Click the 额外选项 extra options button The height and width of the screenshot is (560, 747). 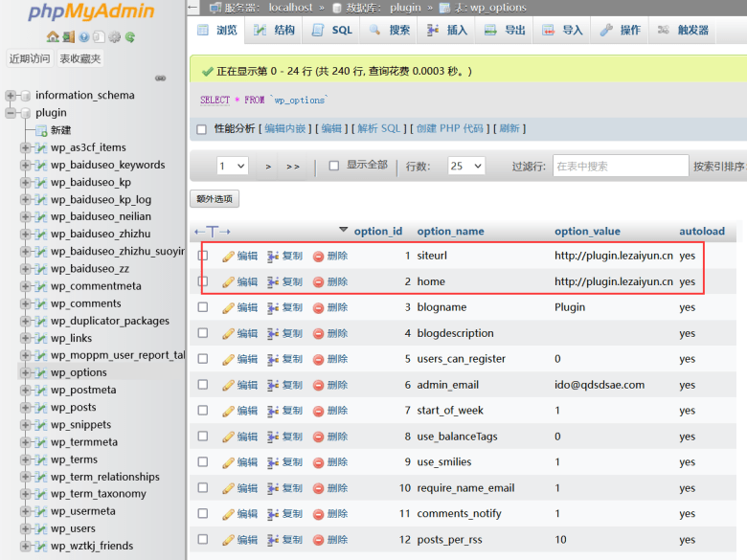(215, 199)
